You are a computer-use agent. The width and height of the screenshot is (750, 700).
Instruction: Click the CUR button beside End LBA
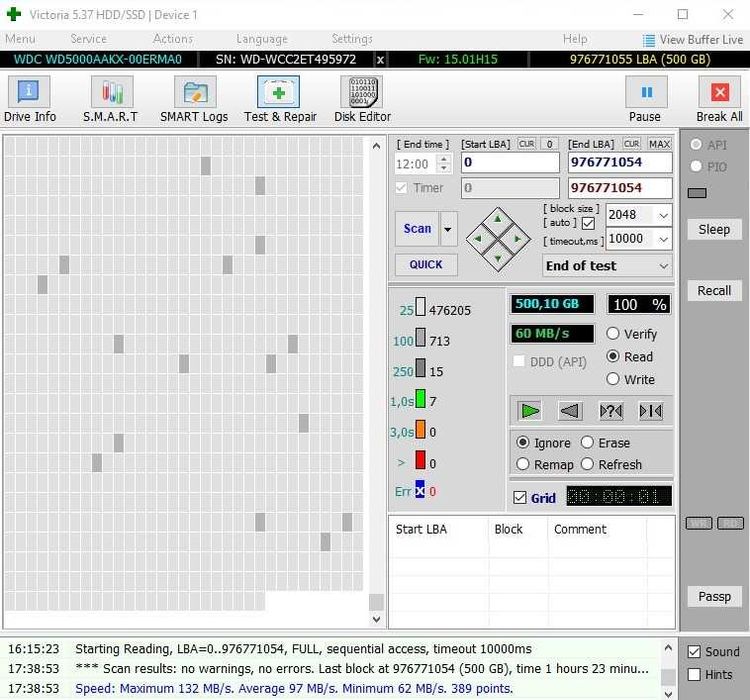click(x=631, y=144)
